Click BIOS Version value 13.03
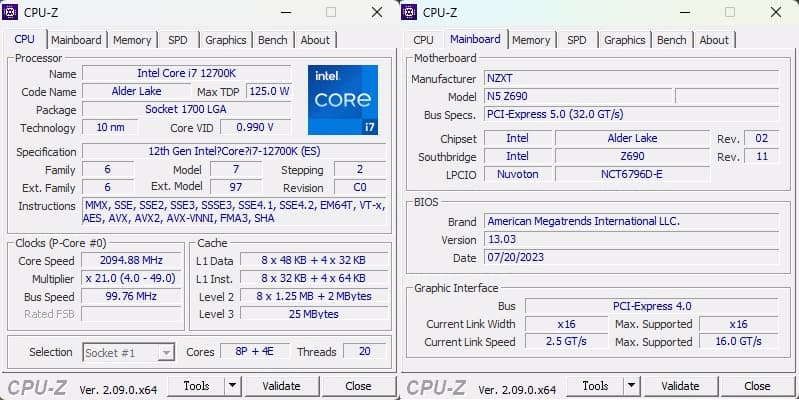Image resolution: width=799 pixels, height=400 pixels. [x=631, y=239]
